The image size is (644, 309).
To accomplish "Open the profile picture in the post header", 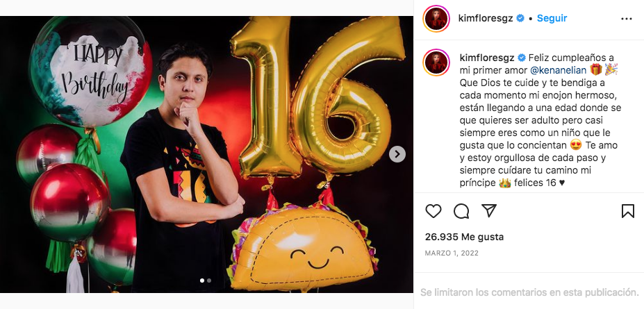I will [x=437, y=18].
